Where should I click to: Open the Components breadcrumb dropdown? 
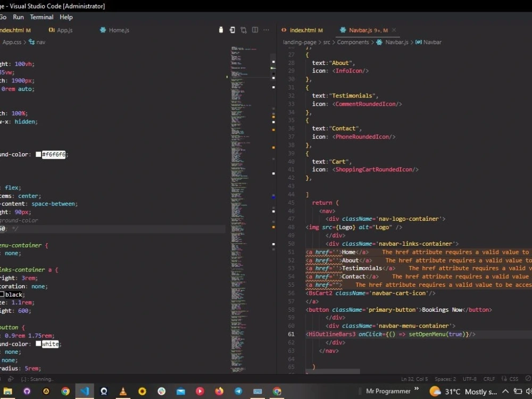pyautogui.click(x=353, y=42)
